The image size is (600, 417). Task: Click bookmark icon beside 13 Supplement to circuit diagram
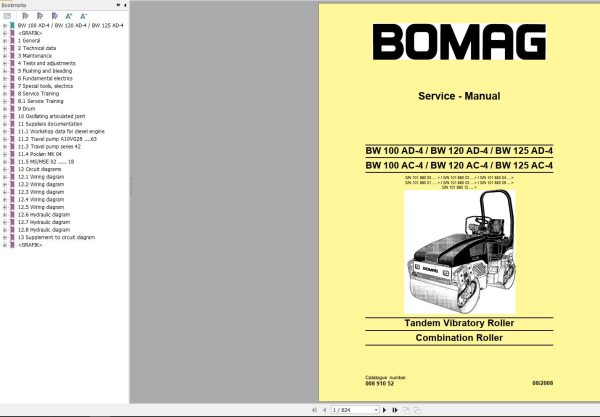(12, 237)
